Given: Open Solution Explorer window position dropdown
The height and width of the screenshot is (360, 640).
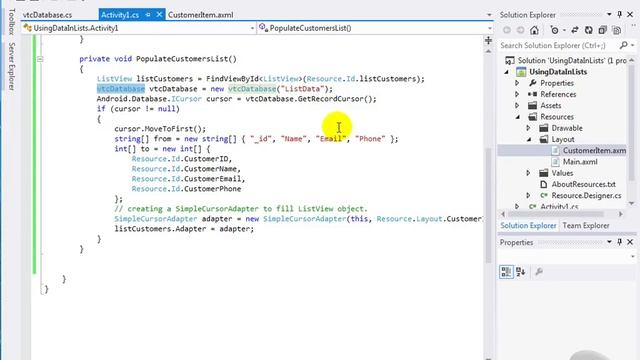Looking at the screenshot, I should click(609, 15).
